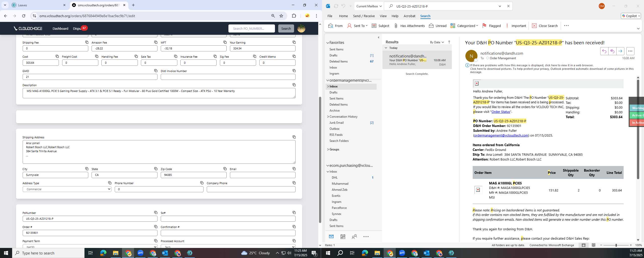Click the Close Search button
This screenshot has width=644, height=258.
tap(545, 26)
